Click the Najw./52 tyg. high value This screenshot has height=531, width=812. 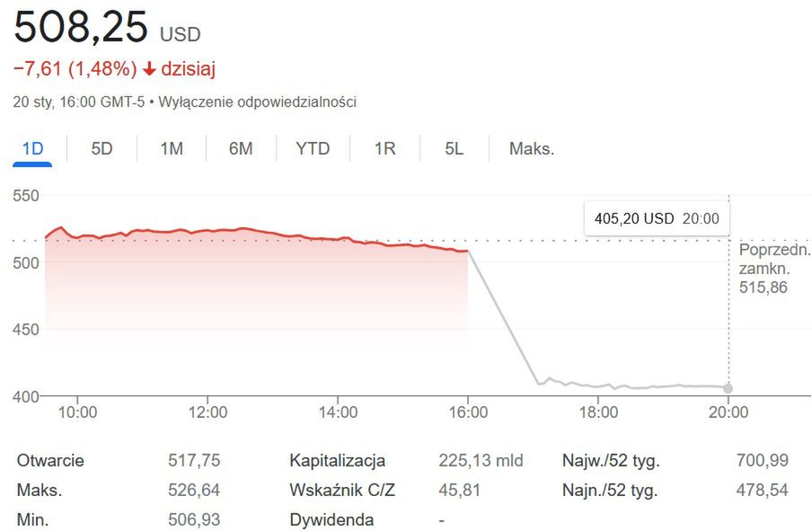762,461
